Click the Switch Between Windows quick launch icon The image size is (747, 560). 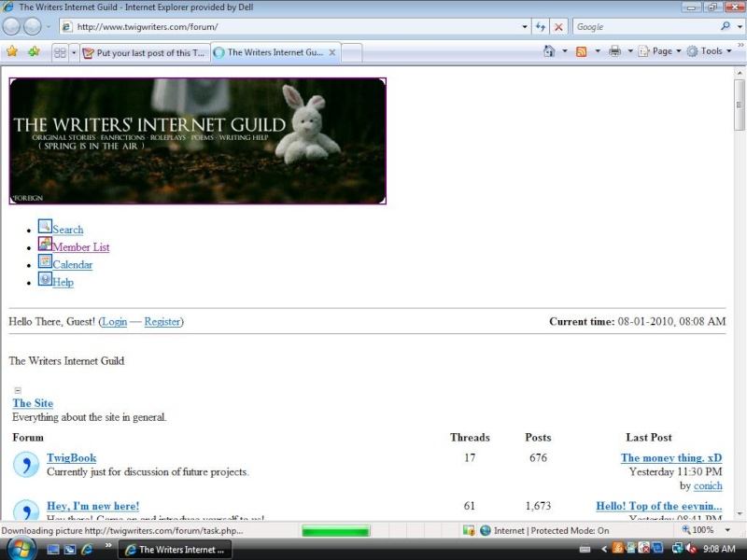point(70,550)
